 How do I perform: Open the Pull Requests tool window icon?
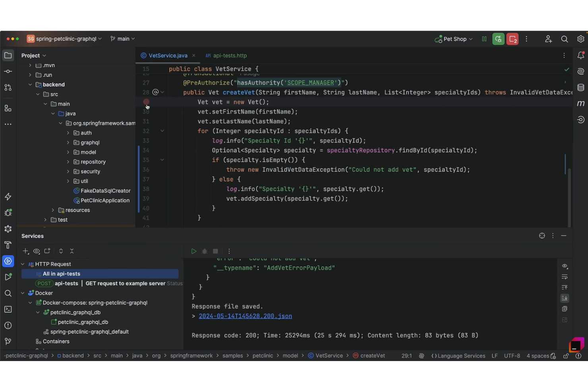8,87
